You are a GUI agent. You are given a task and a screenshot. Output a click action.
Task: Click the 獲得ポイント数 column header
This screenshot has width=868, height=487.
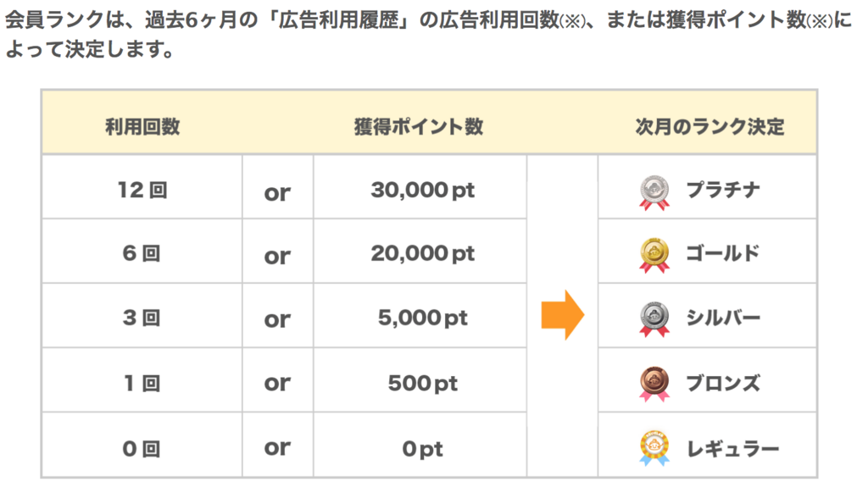(419, 127)
